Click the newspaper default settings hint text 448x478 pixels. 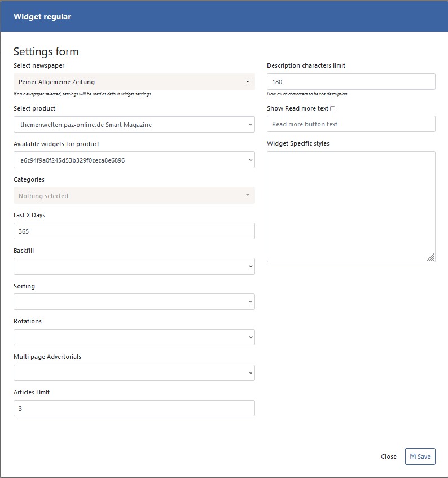click(82, 94)
